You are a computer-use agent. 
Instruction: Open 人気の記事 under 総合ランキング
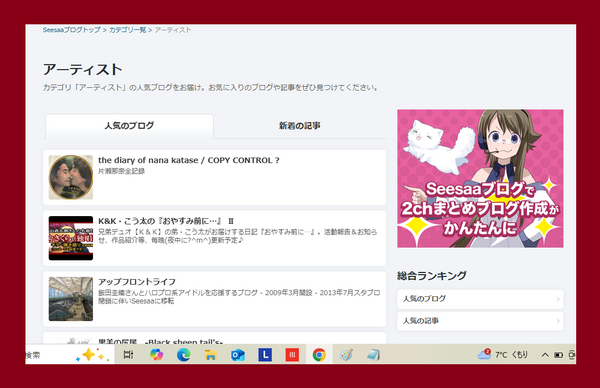click(480, 321)
